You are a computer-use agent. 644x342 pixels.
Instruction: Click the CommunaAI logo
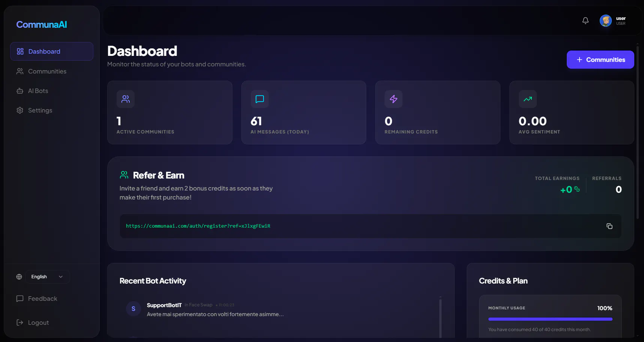point(42,25)
